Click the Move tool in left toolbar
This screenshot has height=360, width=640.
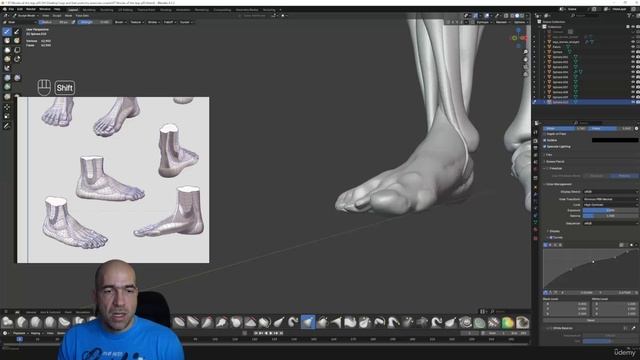click(7, 107)
